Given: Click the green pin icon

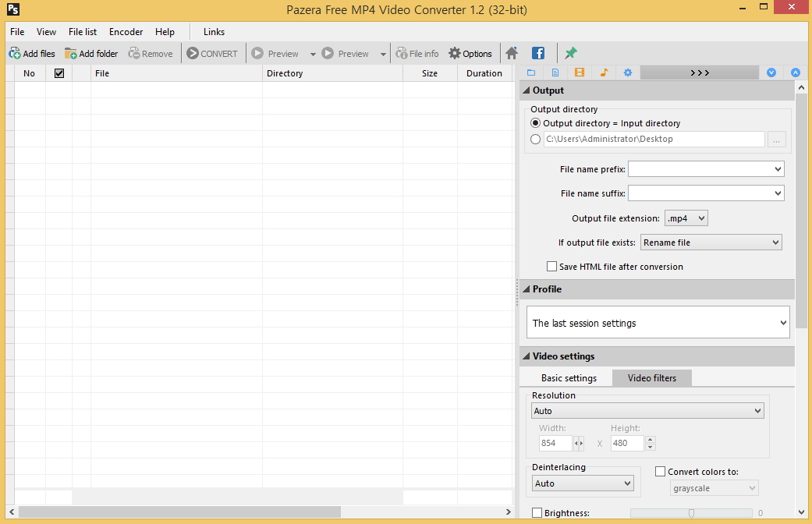Looking at the screenshot, I should pyautogui.click(x=571, y=54).
